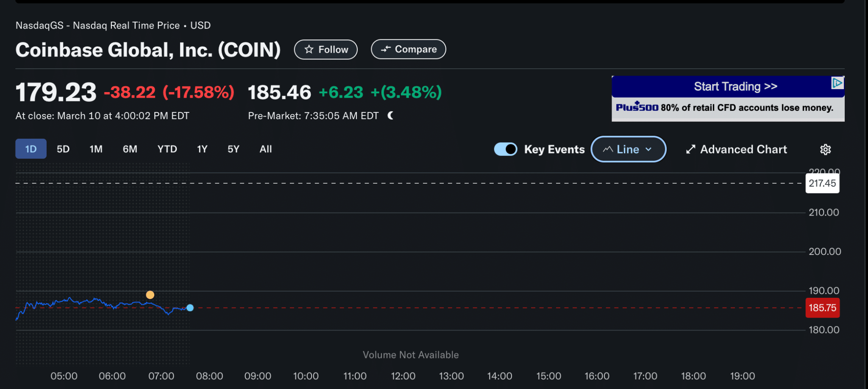This screenshot has width=868, height=389.
Task: Show the 5Y chart range
Action: [234, 149]
